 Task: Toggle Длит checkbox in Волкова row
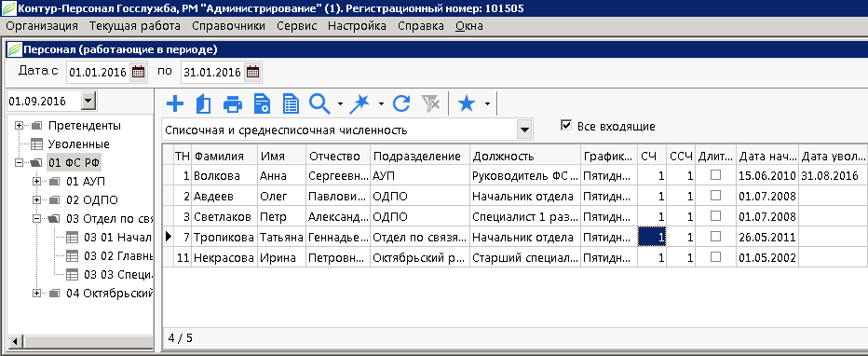pos(716,175)
